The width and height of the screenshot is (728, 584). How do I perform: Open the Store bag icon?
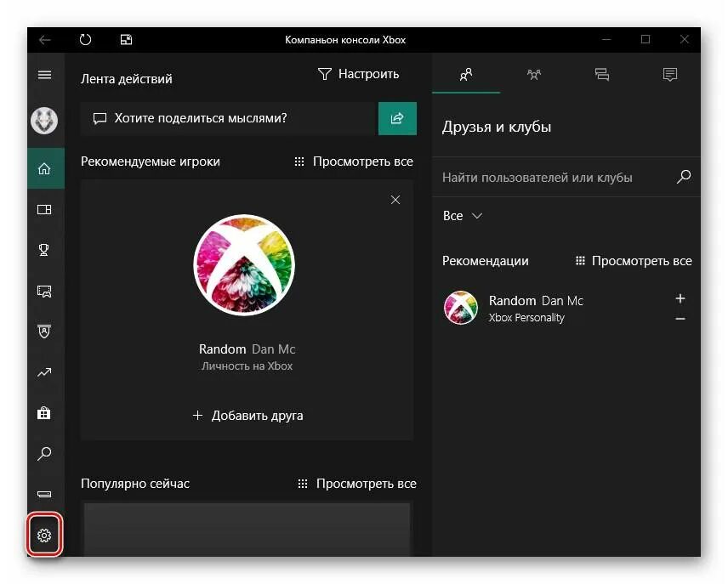click(44, 412)
